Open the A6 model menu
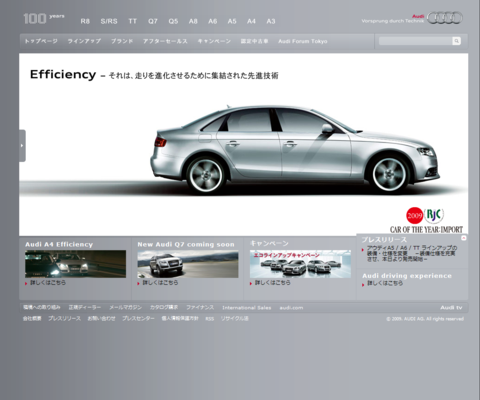Screen dimensions: 480x400 212,21
